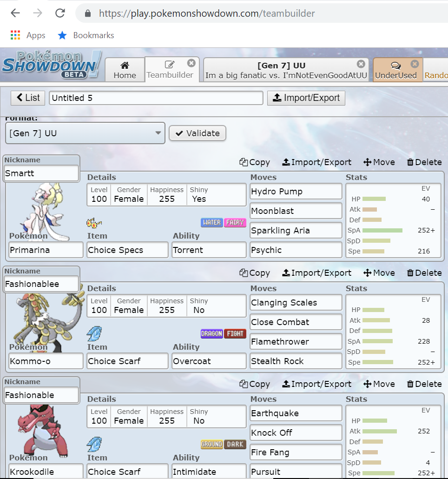Delete the Krookodile set
This screenshot has height=479, width=448.
(x=424, y=384)
